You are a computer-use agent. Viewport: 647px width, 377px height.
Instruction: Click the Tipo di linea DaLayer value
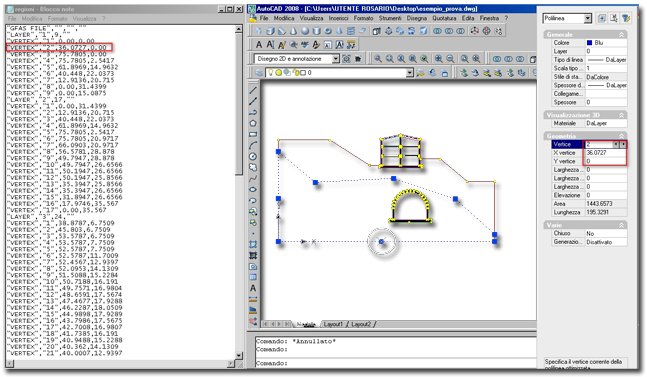tap(606, 60)
